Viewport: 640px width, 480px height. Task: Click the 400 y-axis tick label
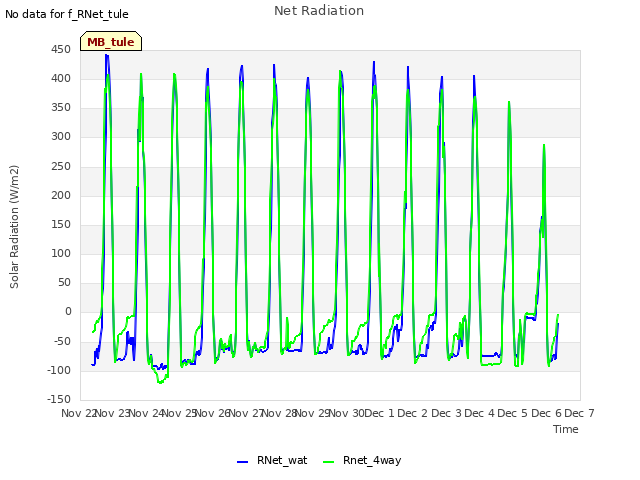[x=61, y=78]
